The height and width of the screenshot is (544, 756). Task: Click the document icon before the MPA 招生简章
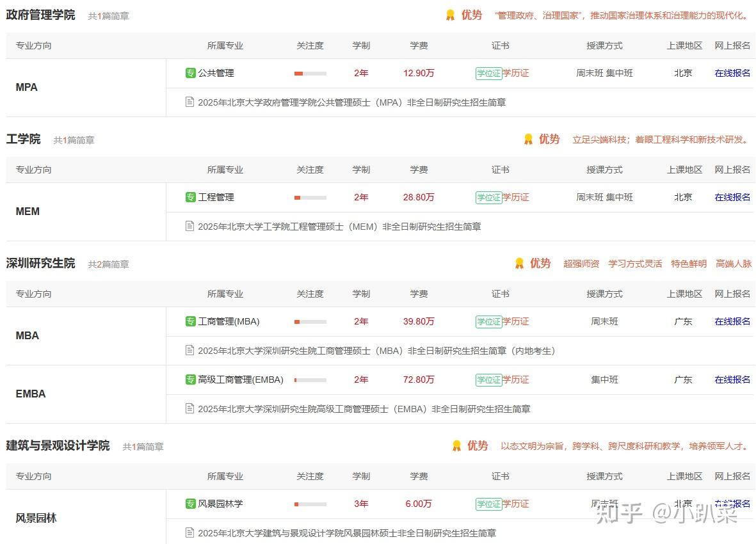190,102
